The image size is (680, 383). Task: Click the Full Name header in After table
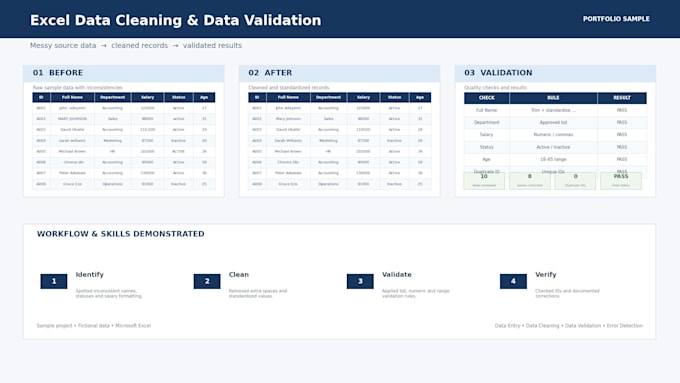pos(288,98)
